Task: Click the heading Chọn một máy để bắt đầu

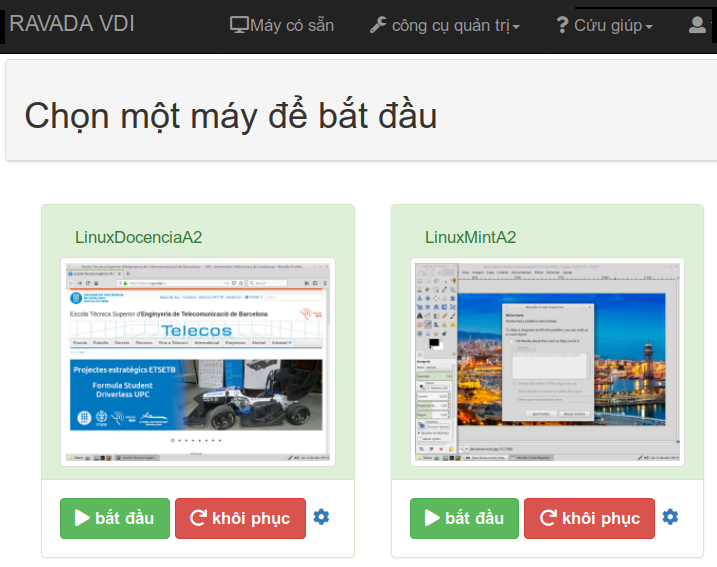Action: pyautogui.click(x=231, y=116)
